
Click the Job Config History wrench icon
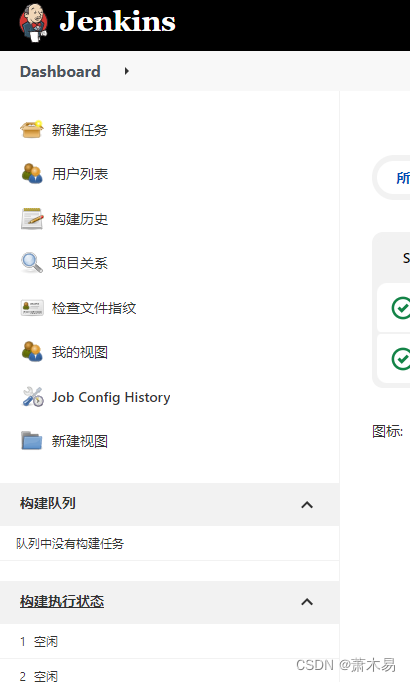(x=33, y=397)
